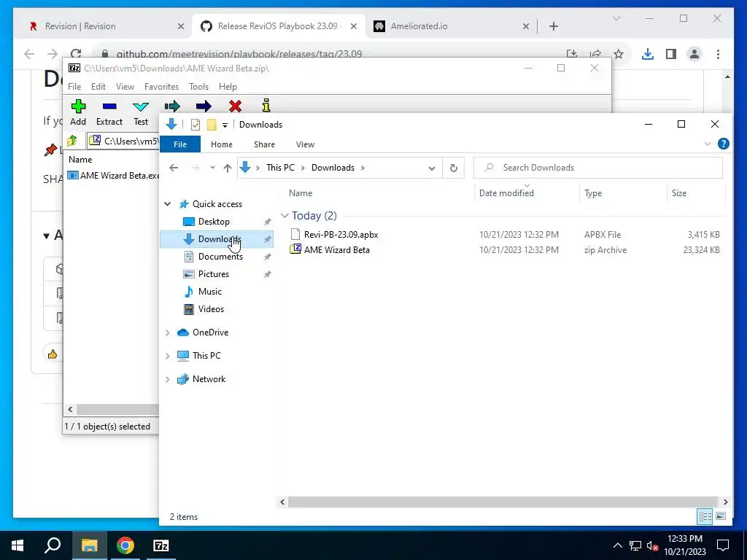This screenshot has height=560, width=747.
Task: Open the Help menu in 7-Zip
Action: tap(228, 87)
